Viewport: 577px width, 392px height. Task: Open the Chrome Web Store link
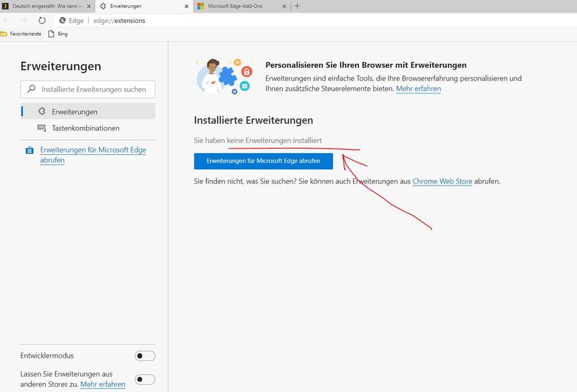442,182
